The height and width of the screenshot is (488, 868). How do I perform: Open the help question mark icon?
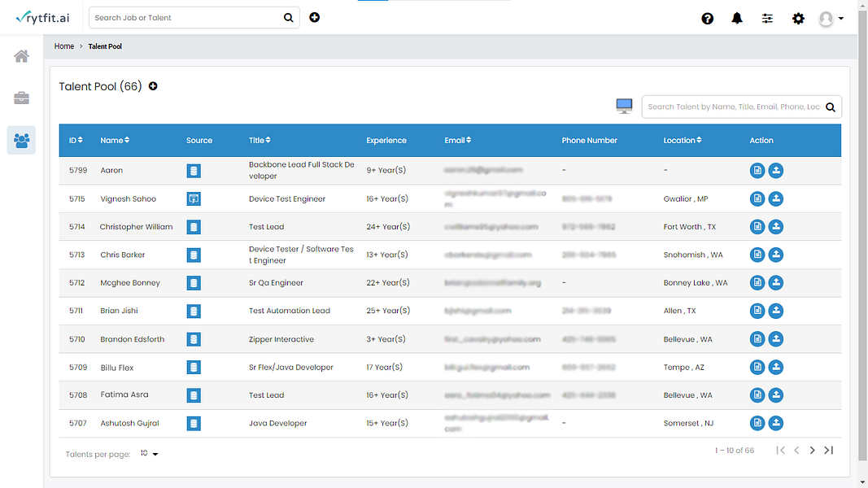708,19
